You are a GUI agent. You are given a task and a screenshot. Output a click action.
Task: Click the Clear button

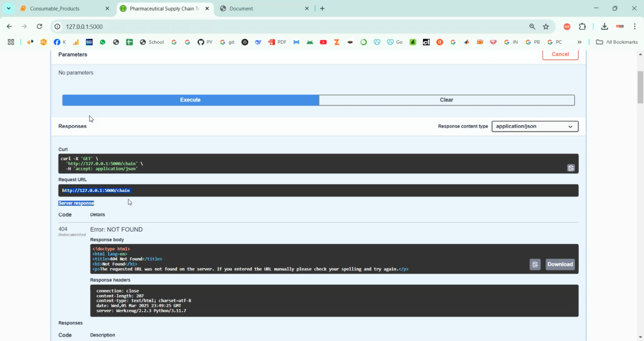(447, 100)
